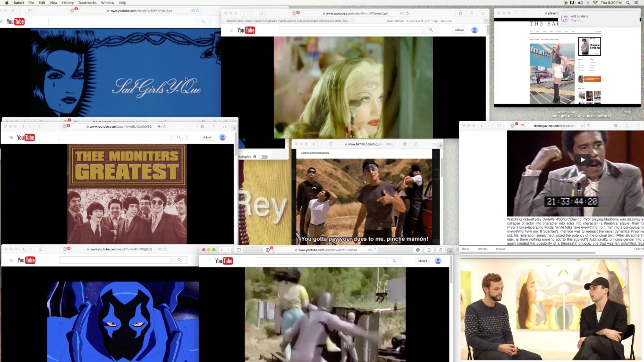Reload the EWY3FyD18y4 YouTube page
644x362 pixels.
(198, 11)
